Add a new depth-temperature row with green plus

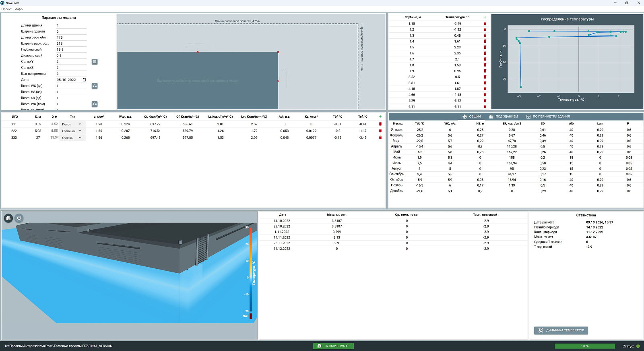(x=485, y=17)
